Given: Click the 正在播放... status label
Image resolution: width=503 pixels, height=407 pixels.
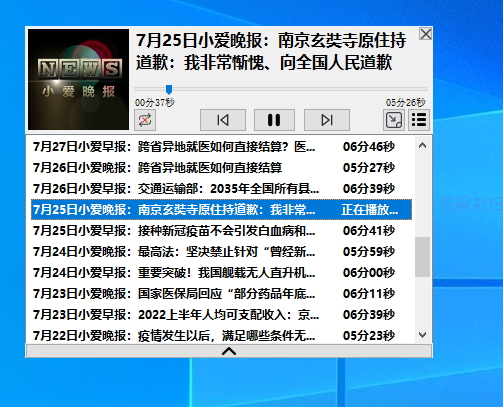Looking at the screenshot, I should coord(370,210).
